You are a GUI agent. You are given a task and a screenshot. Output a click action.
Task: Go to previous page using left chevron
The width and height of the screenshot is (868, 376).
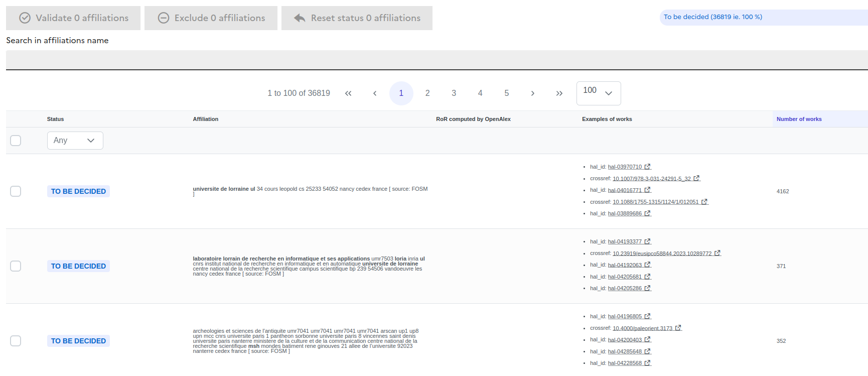click(375, 93)
